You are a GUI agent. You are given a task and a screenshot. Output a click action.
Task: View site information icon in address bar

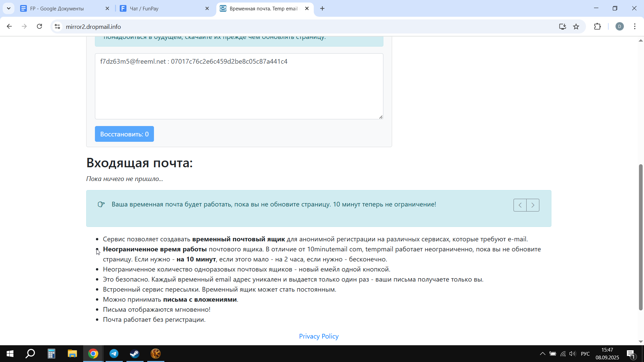coord(57,26)
